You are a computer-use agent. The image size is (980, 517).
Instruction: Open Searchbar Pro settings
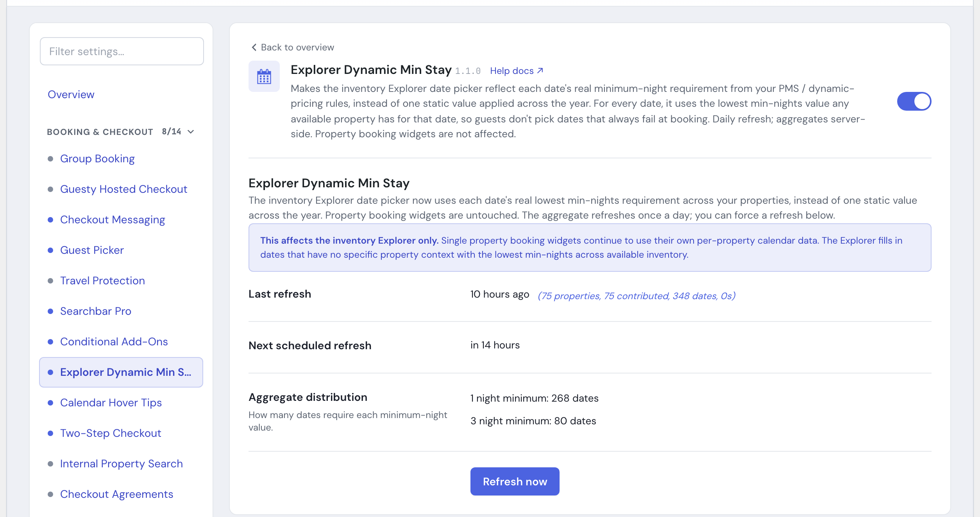click(x=96, y=311)
